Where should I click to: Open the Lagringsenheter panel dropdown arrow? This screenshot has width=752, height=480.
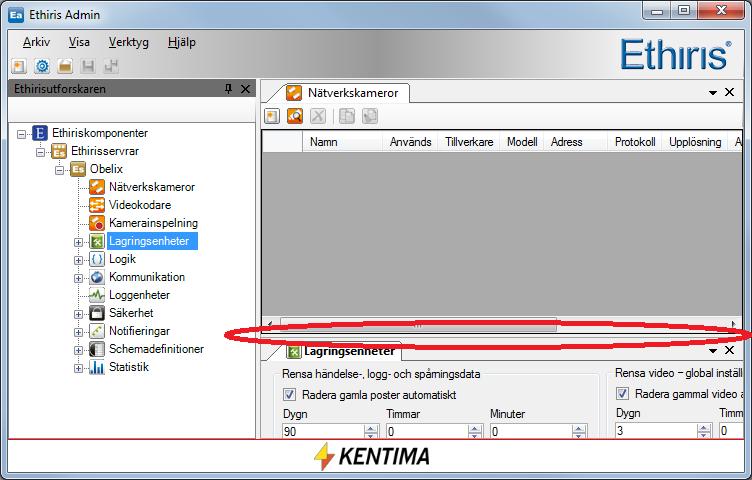[713, 351]
